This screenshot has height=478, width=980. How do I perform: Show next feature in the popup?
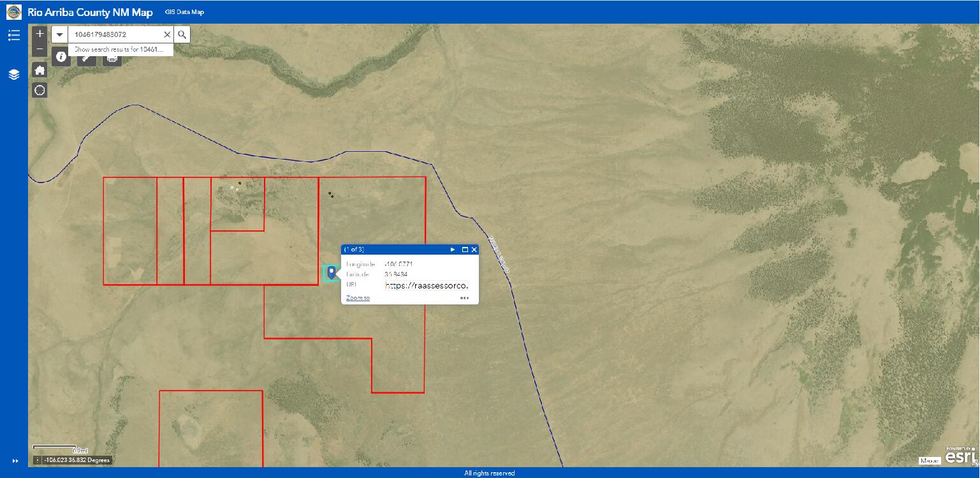pos(452,250)
